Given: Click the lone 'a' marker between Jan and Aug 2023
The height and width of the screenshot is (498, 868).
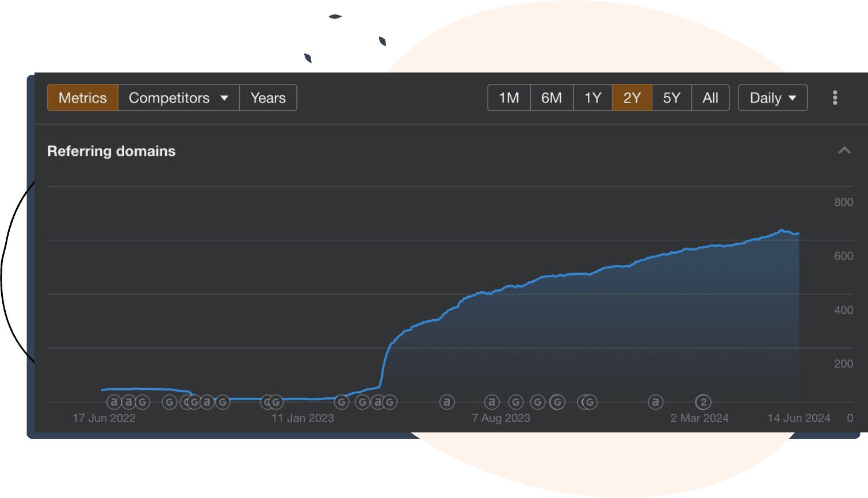Looking at the screenshot, I should click(x=447, y=402).
